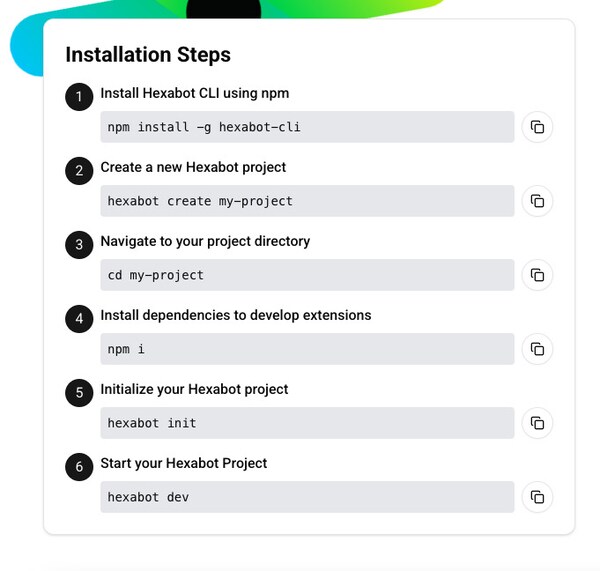Click the step 1 number badge
The width and height of the screenshot is (600, 571).
[79, 97]
